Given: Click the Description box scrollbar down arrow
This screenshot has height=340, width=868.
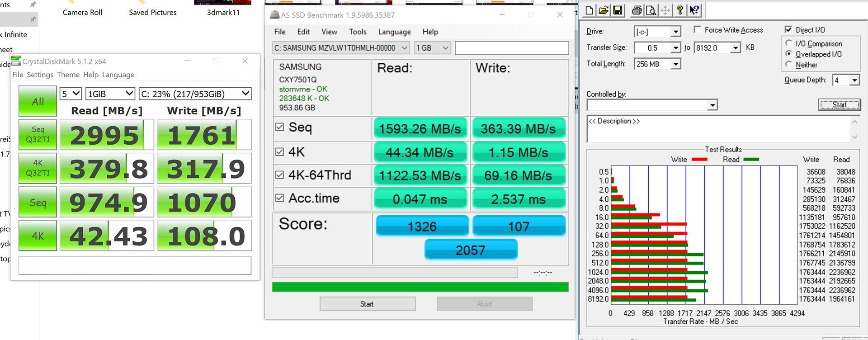Looking at the screenshot, I should 854,137.
